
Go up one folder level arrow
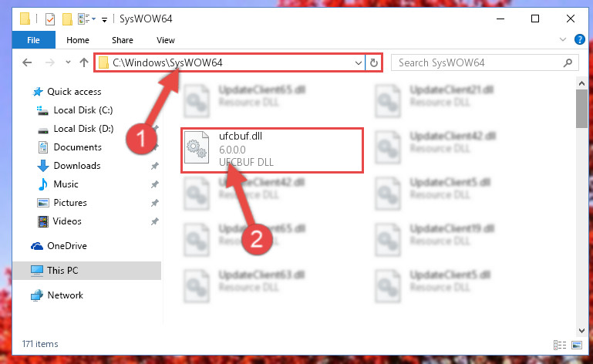click(84, 62)
